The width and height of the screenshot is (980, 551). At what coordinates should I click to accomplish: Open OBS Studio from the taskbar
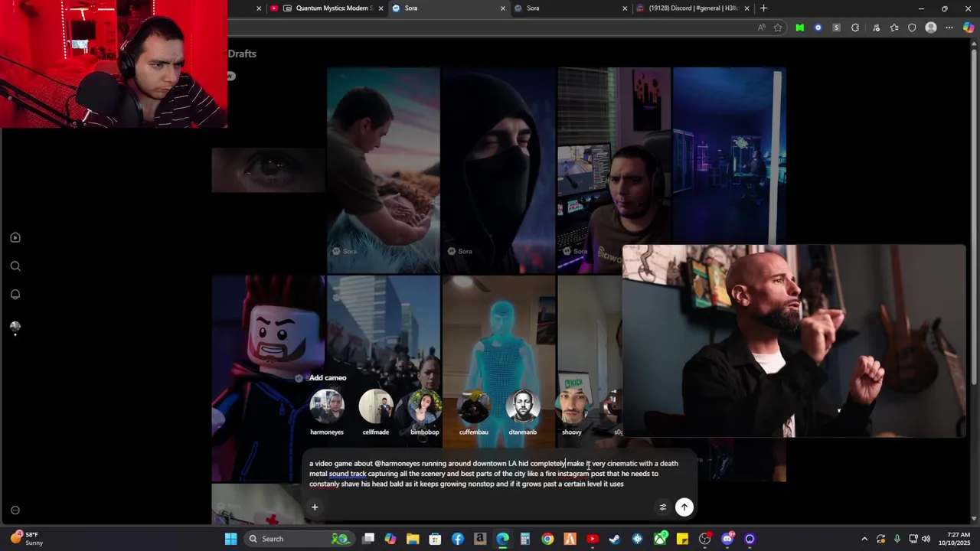click(x=705, y=539)
